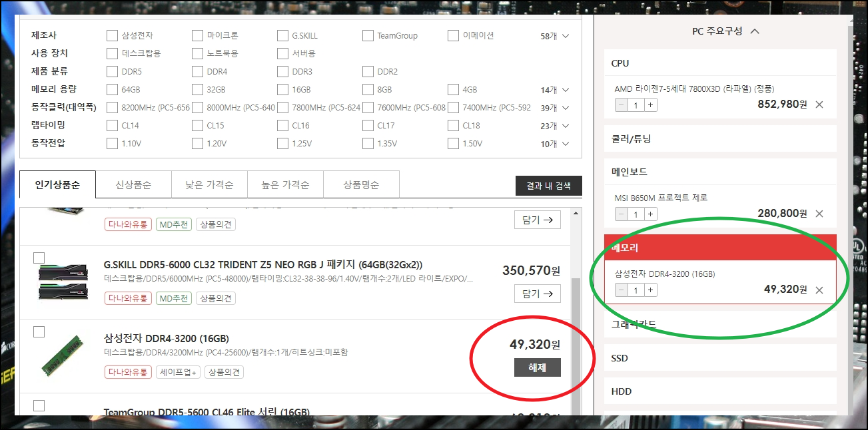Increase quantity of MSI B650M motherboard
The image size is (868, 430).
(651, 214)
